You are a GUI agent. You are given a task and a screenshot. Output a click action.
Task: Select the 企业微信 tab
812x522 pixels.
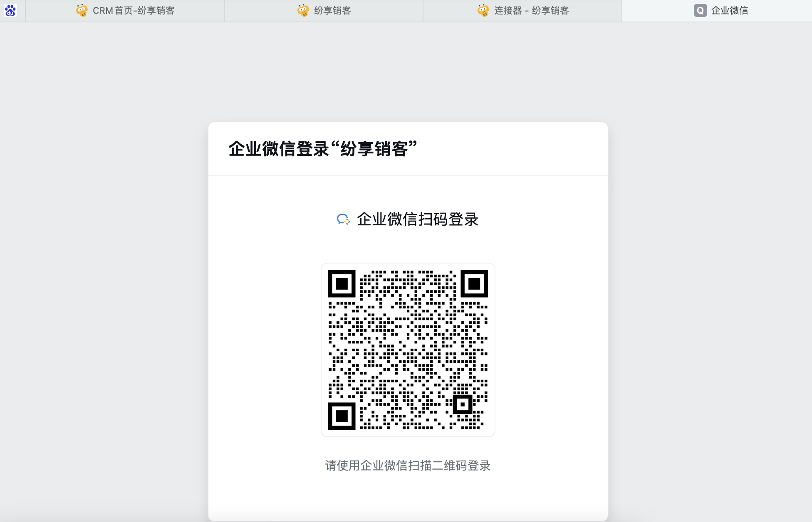(717, 10)
